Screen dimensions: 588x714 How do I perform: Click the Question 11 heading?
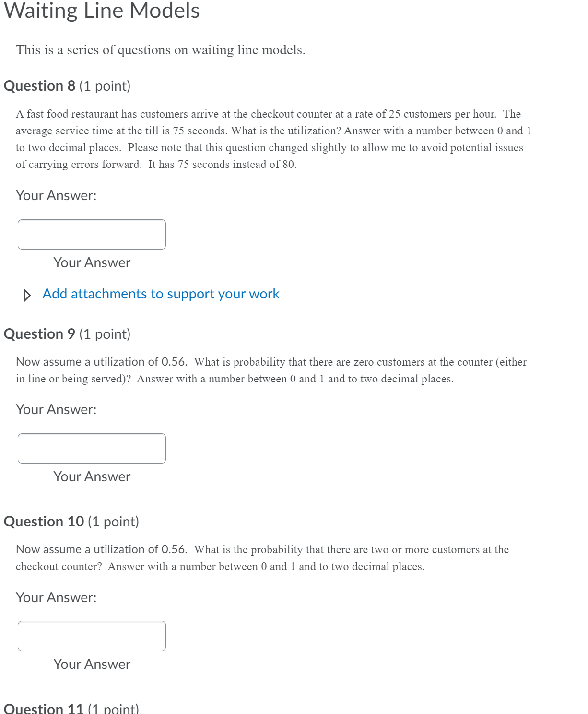(43, 708)
